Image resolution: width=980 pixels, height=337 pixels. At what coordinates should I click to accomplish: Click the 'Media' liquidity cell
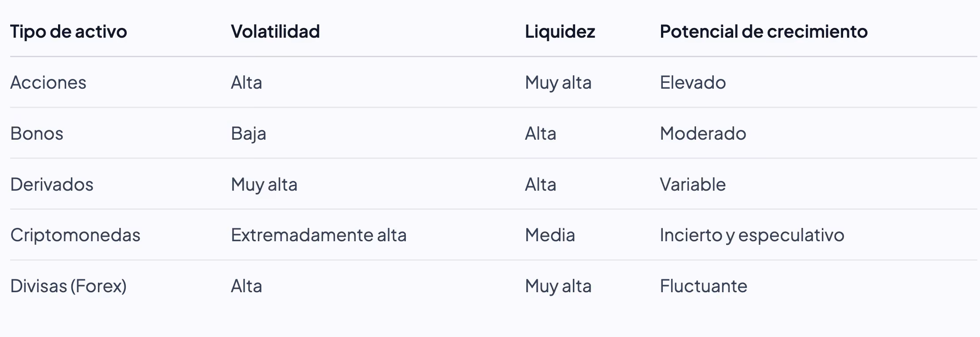click(x=550, y=235)
